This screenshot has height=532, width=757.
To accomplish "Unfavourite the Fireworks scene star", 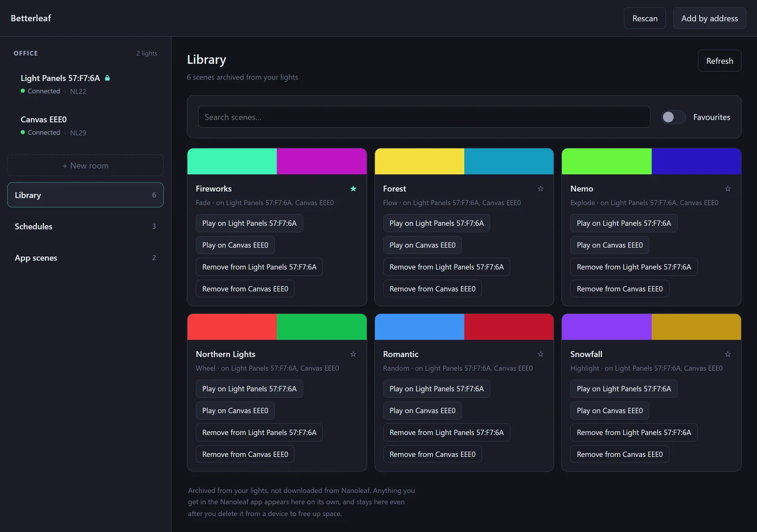I will pyautogui.click(x=353, y=189).
